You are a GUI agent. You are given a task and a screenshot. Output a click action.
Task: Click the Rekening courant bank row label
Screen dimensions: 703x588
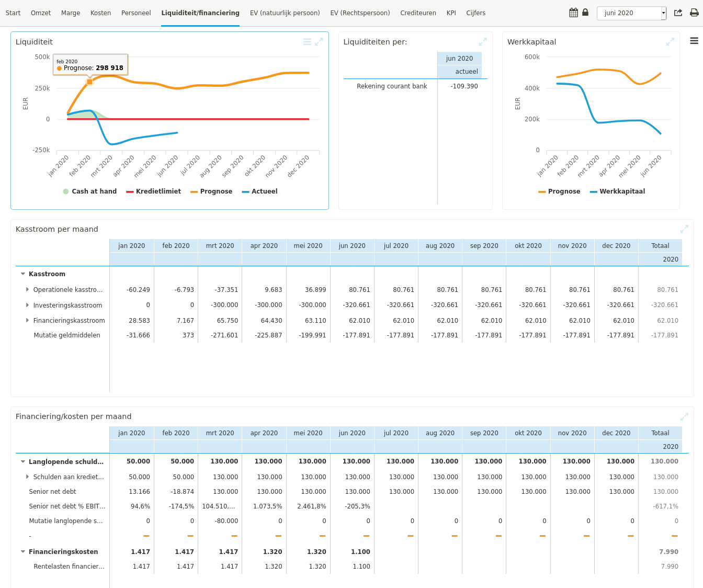click(x=392, y=86)
